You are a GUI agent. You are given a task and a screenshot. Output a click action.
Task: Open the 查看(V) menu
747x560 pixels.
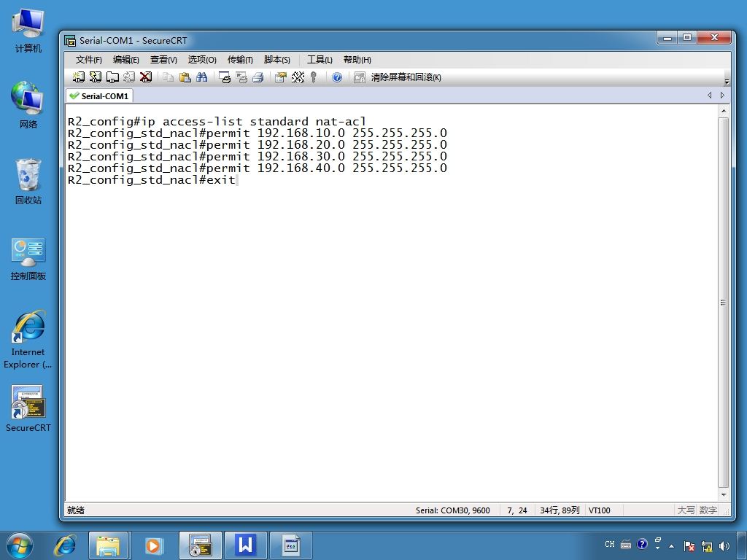click(163, 60)
